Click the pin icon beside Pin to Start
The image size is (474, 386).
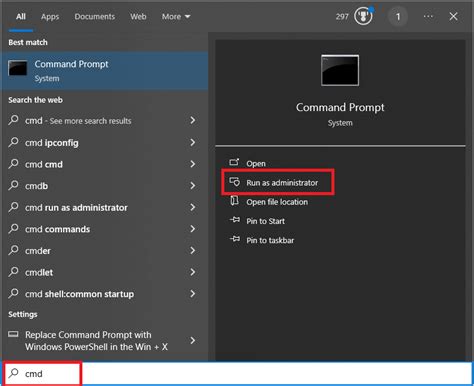pos(235,220)
